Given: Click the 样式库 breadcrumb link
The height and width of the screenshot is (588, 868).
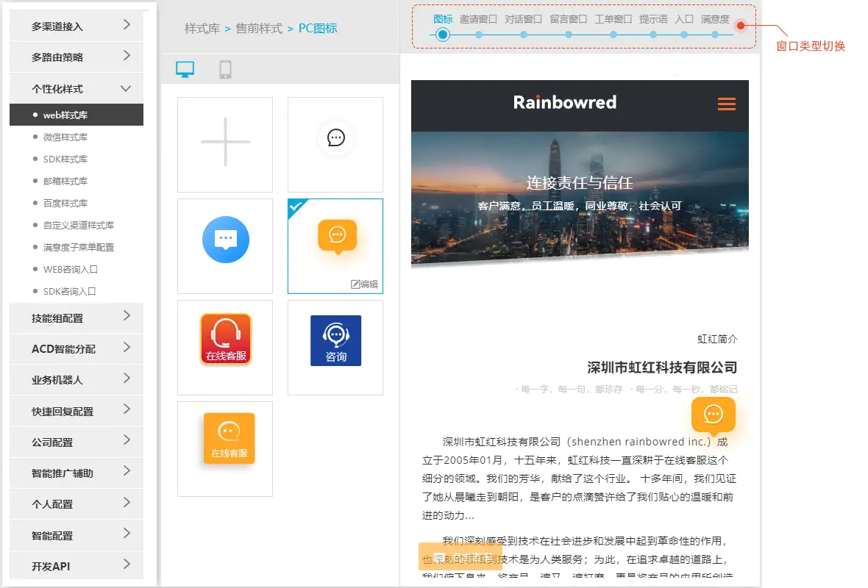Looking at the screenshot, I should pyautogui.click(x=202, y=29).
